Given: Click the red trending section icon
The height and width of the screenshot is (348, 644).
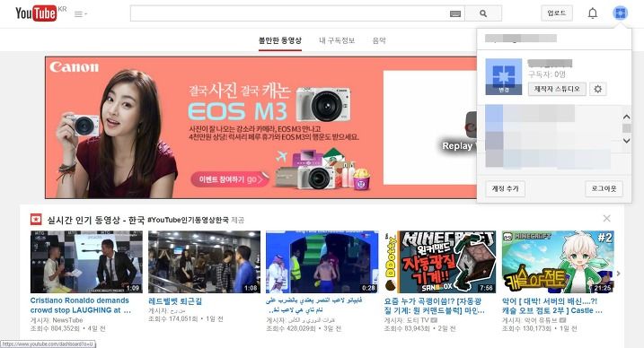Looking at the screenshot, I should [x=36, y=220].
